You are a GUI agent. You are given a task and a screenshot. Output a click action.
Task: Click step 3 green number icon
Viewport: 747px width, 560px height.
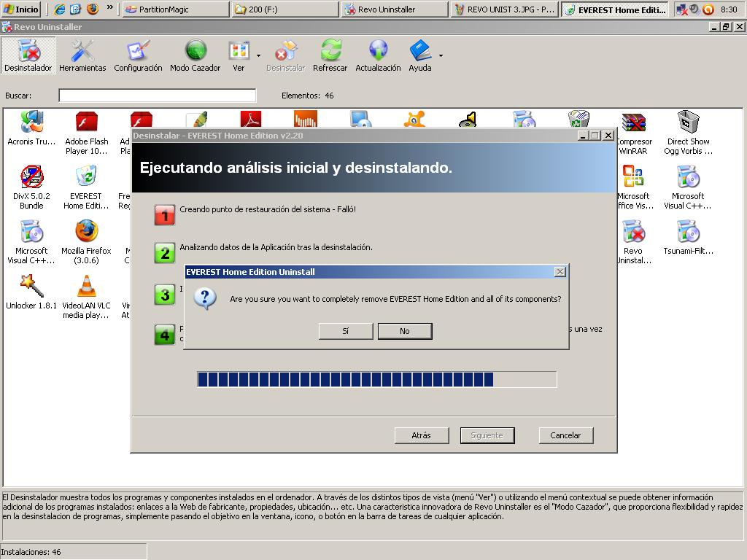[165, 295]
